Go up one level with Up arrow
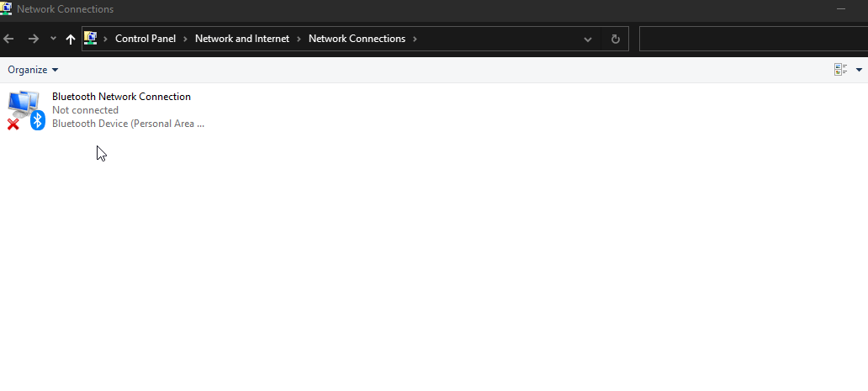 coord(71,39)
